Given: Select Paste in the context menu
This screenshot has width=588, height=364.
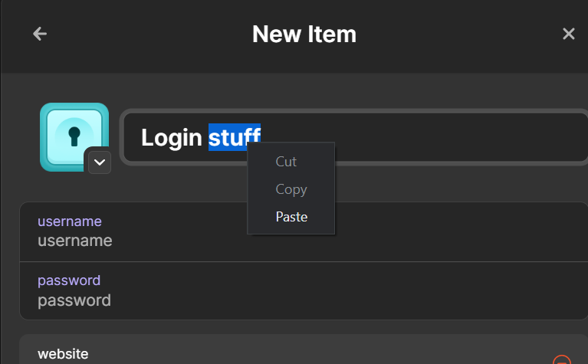Looking at the screenshot, I should click(291, 217).
